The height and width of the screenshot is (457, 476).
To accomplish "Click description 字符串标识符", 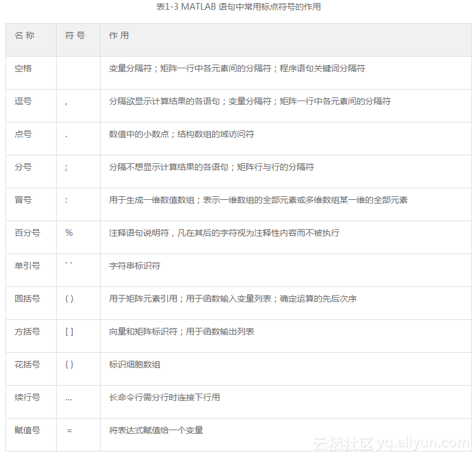I will click(x=135, y=266).
